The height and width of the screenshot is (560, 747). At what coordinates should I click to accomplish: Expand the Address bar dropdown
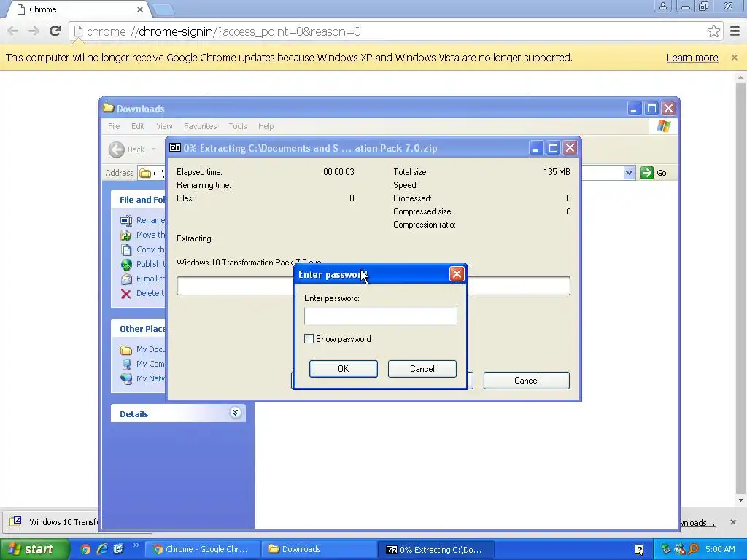[x=629, y=173]
